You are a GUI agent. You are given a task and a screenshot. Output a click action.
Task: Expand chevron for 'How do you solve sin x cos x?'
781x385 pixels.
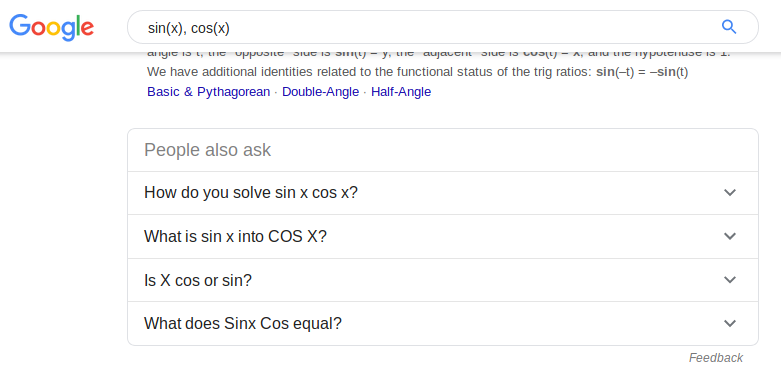pyautogui.click(x=730, y=193)
